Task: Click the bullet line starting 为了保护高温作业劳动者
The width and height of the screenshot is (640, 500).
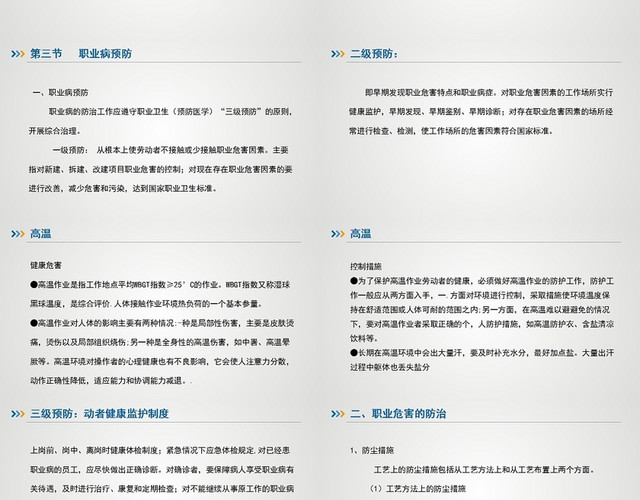Action: click(482, 281)
